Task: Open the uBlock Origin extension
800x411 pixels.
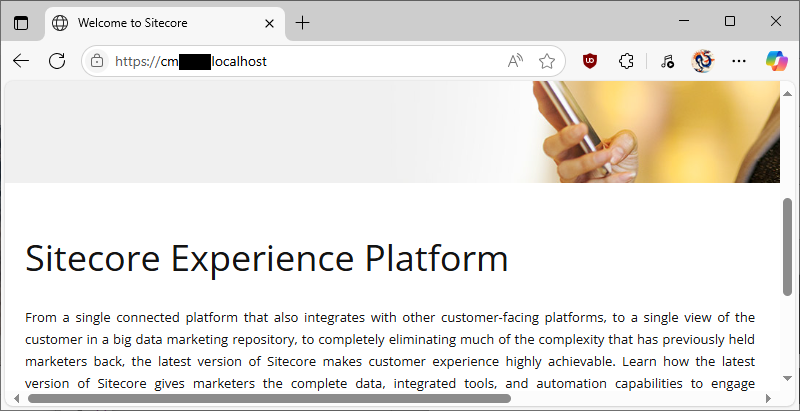Action: coord(590,61)
